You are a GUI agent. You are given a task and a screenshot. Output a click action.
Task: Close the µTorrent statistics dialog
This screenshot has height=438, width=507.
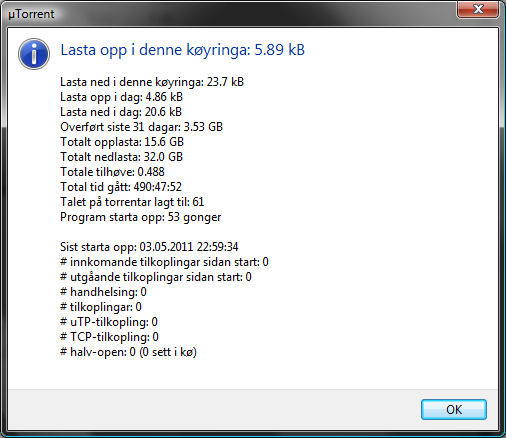[478, 9]
